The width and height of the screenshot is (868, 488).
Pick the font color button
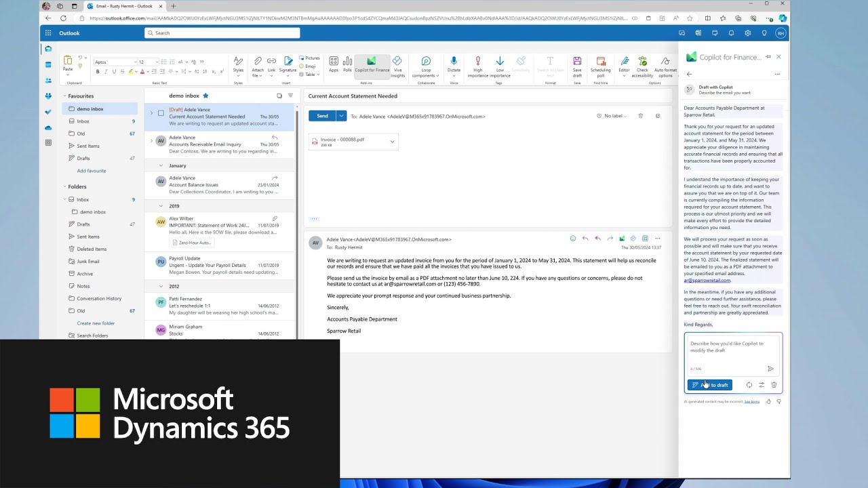pos(144,71)
